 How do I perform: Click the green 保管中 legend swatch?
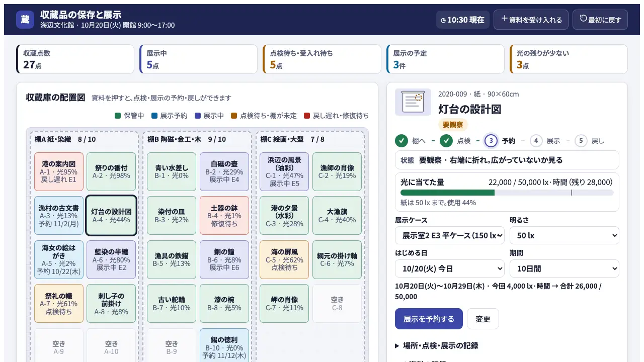tap(118, 116)
